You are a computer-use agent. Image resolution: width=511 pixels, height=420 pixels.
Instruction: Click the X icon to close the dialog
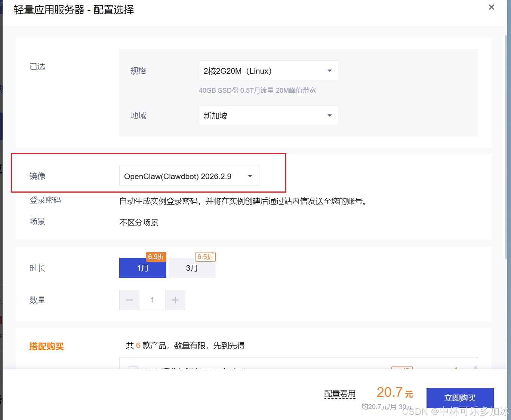pyautogui.click(x=491, y=7)
